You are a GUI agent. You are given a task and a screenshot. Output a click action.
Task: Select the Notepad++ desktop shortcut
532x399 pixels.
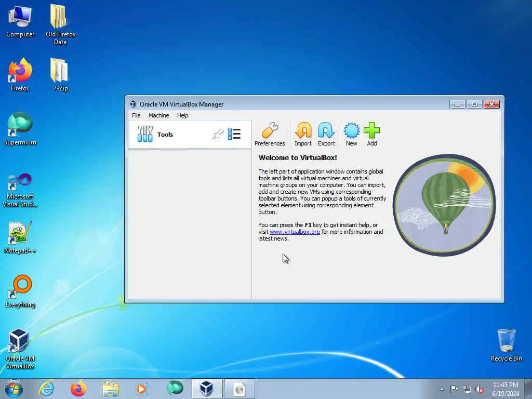point(20,237)
